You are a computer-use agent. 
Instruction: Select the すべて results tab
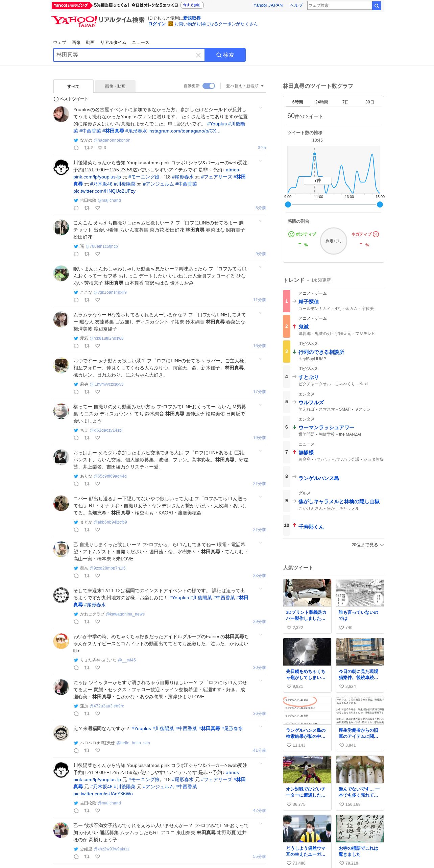[x=73, y=86]
